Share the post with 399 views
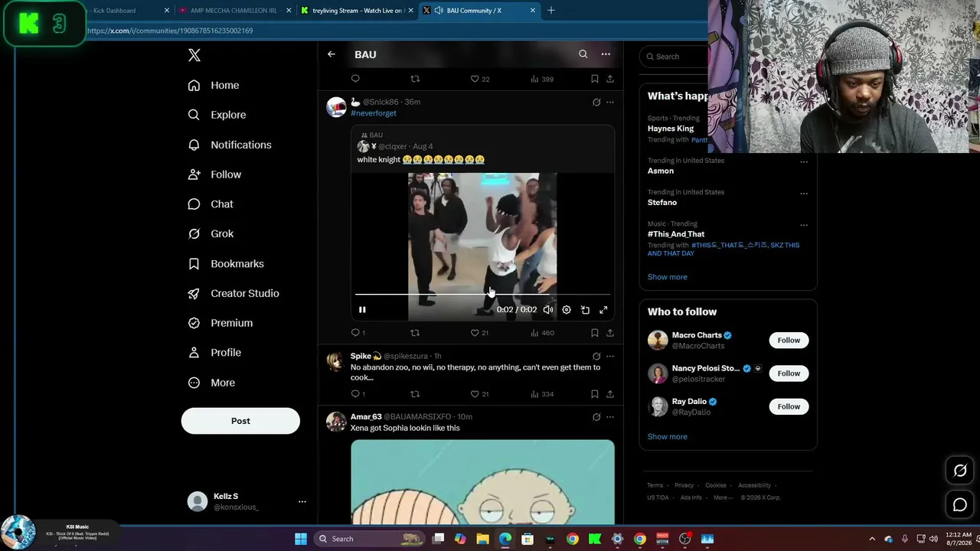The width and height of the screenshot is (980, 551). click(x=609, y=79)
